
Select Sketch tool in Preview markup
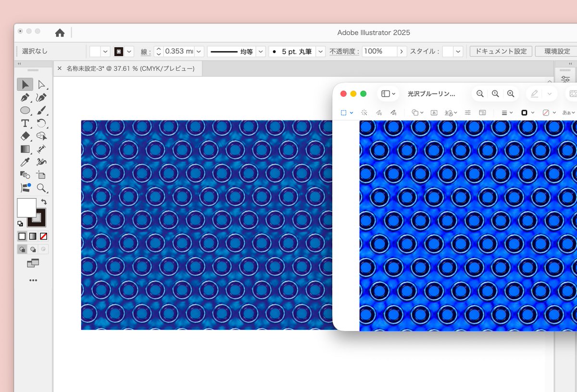pyautogui.click(x=379, y=113)
